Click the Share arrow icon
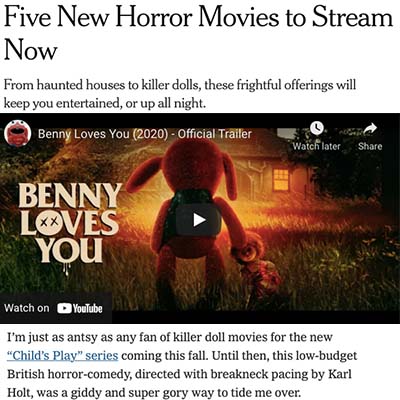Viewport: 400px width, 400px height. (x=370, y=129)
